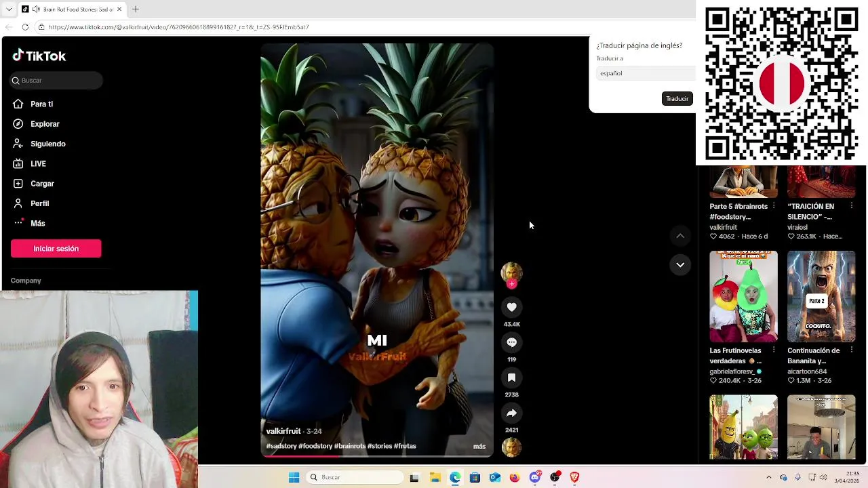
Task: Open the Windows Start menu
Action: [294, 477]
